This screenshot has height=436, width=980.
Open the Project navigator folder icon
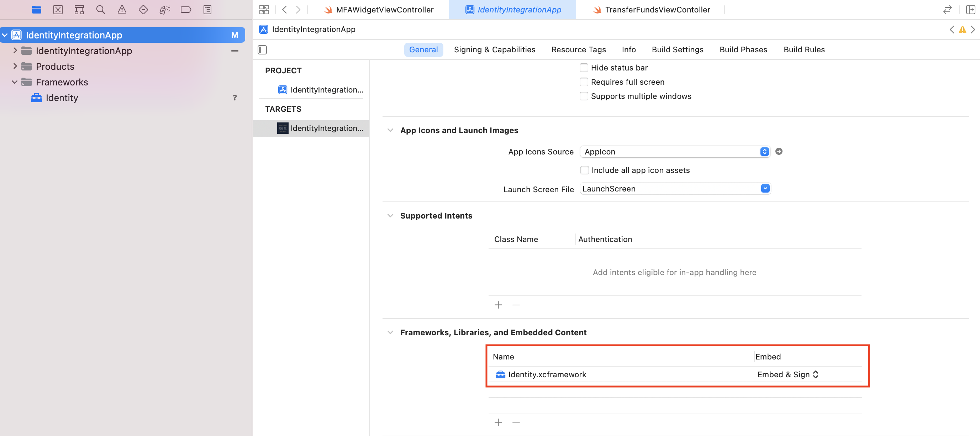tap(37, 10)
